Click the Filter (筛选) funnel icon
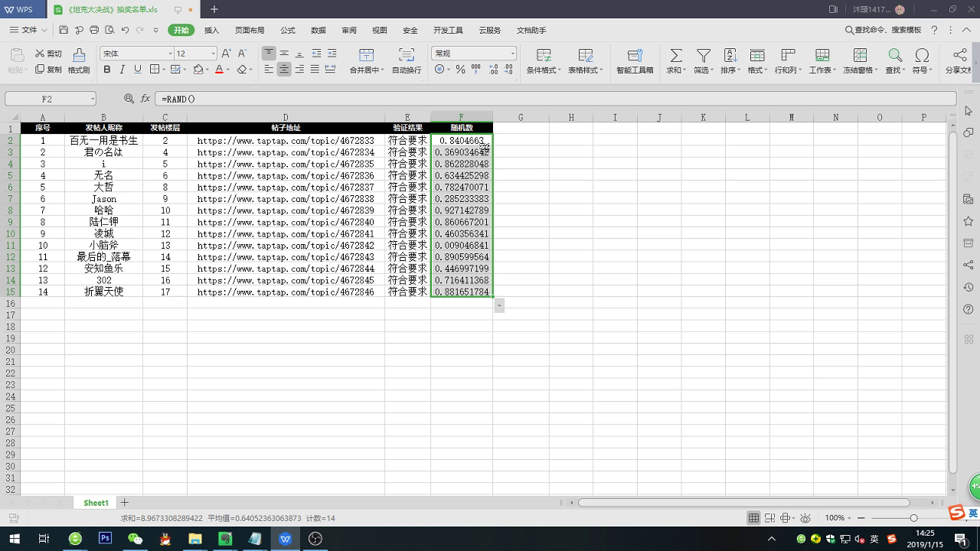 point(702,56)
